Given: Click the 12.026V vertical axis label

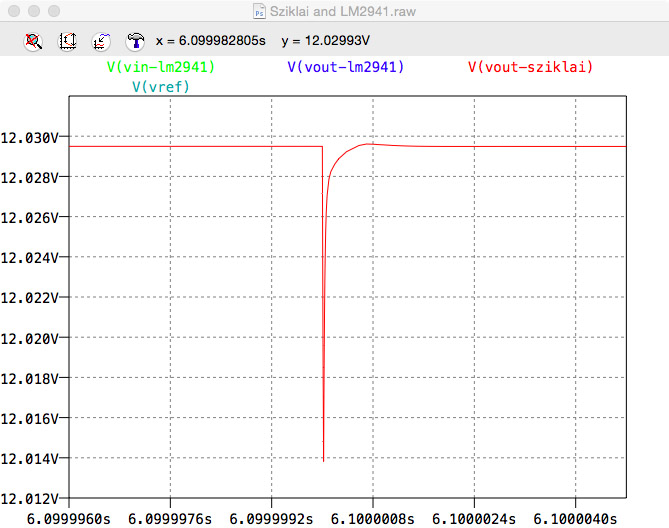Looking at the screenshot, I should [29, 218].
